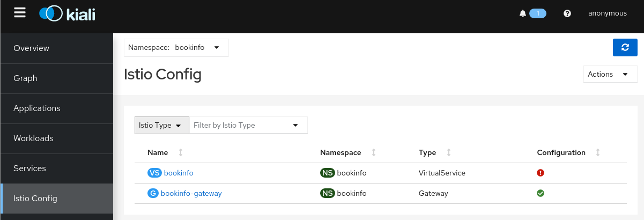Image resolution: width=644 pixels, height=220 pixels.
Task: Go to Overview in the sidebar
Action: (31, 48)
